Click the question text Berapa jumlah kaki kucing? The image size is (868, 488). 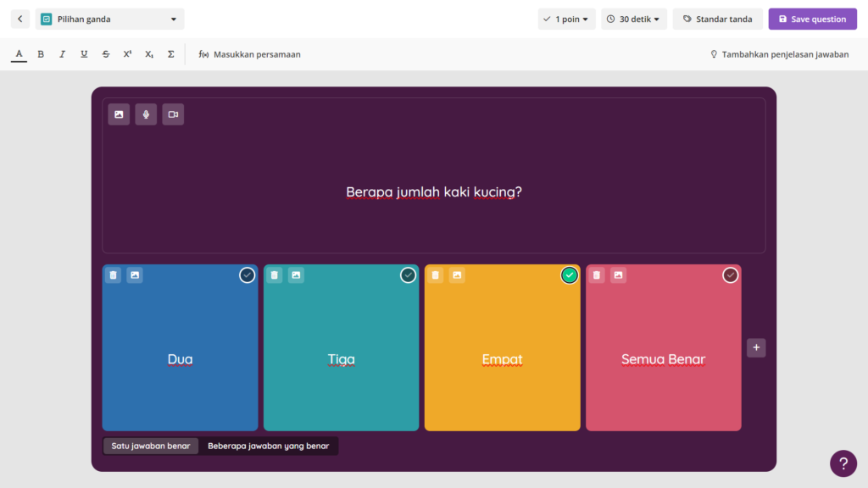tap(434, 192)
